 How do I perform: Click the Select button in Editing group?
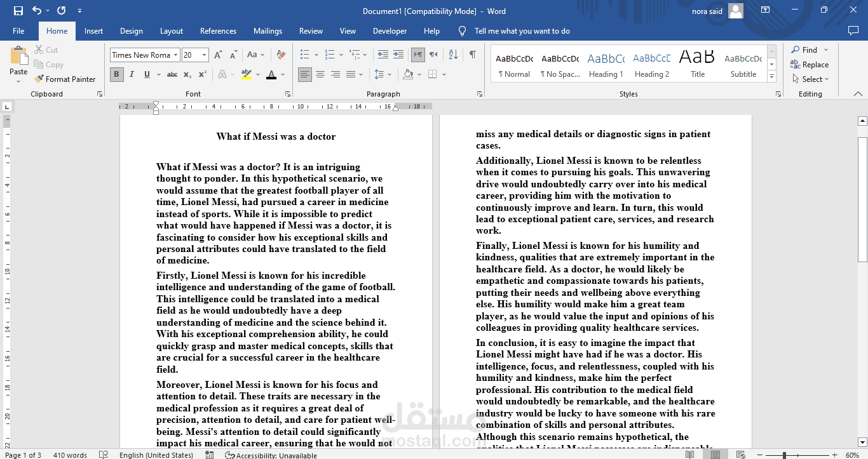(811, 79)
